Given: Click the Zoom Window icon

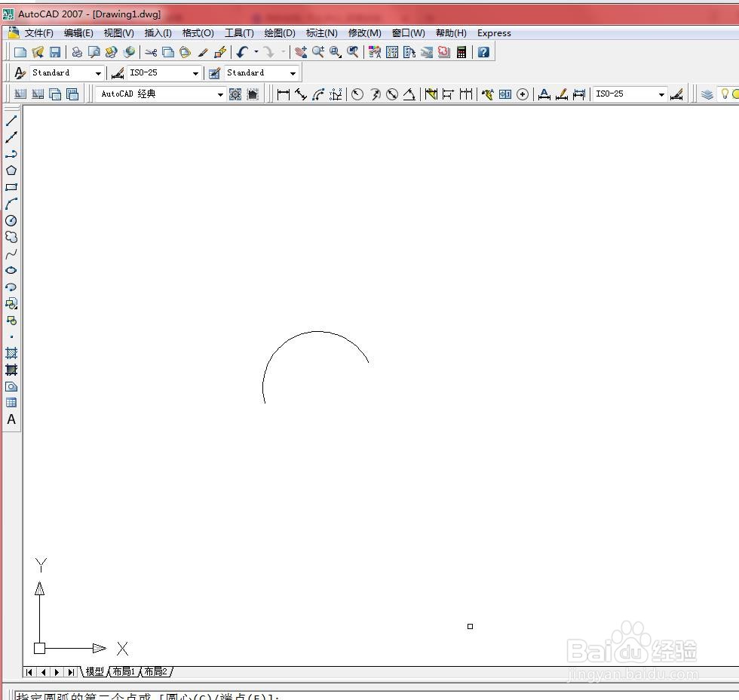Looking at the screenshot, I should click(335, 52).
